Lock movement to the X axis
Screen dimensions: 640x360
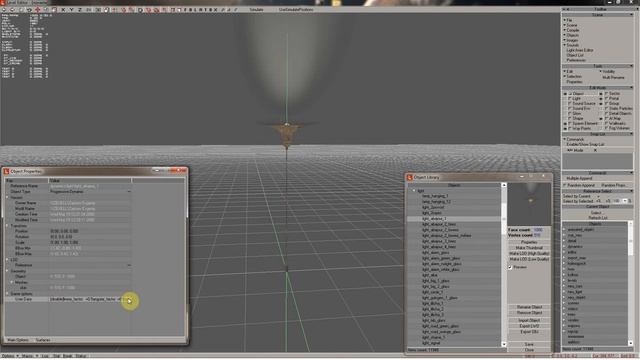(63, 9)
